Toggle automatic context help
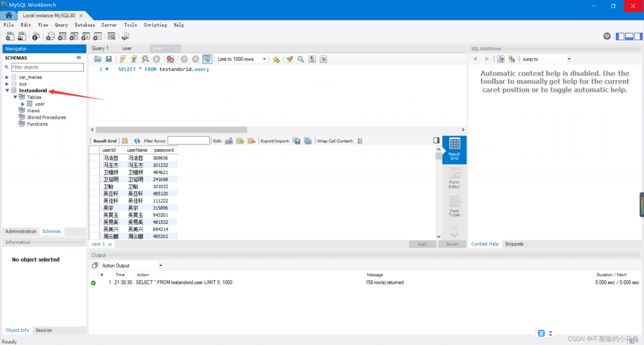Viewport: 644px width, 345px height. pyautogui.click(x=512, y=59)
